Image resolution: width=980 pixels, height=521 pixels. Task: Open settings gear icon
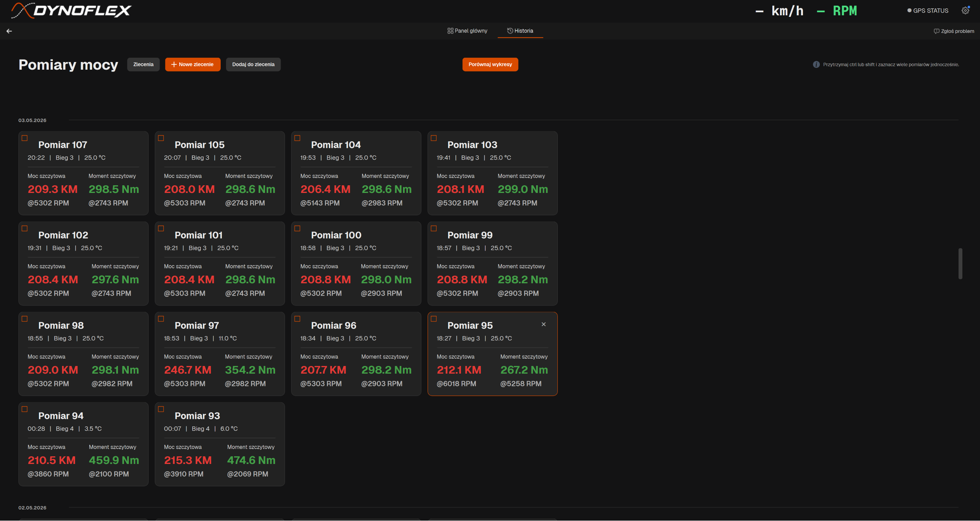tap(965, 11)
